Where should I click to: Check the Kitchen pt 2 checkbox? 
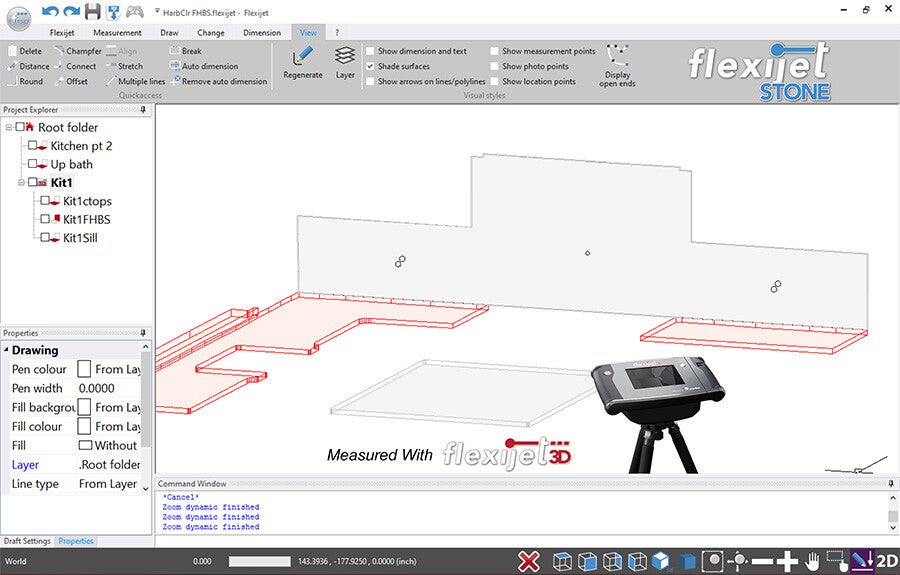click(32, 145)
